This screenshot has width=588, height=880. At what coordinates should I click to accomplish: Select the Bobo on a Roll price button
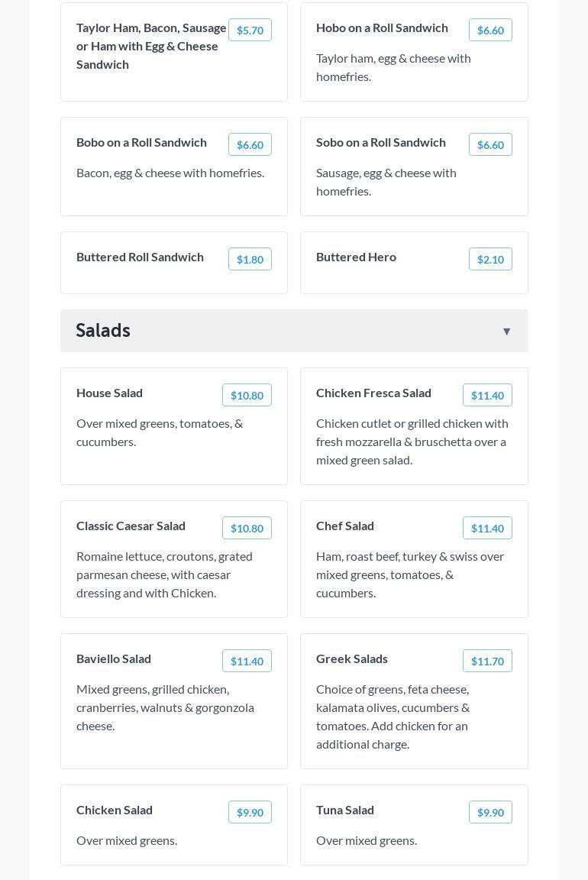coord(250,145)
